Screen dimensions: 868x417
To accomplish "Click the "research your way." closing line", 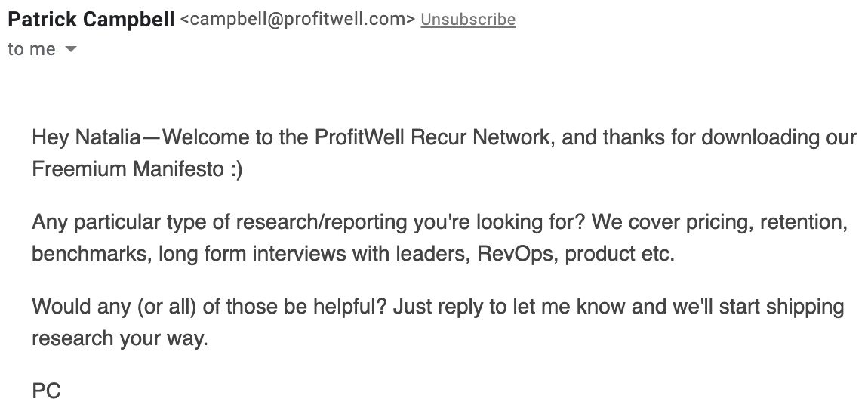I will coord(119,338).
